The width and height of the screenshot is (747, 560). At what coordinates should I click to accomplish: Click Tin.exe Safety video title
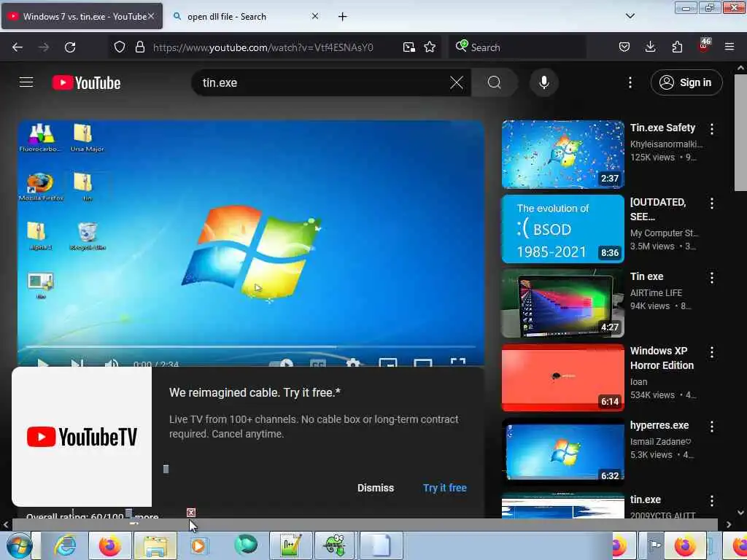pos(662,128)
